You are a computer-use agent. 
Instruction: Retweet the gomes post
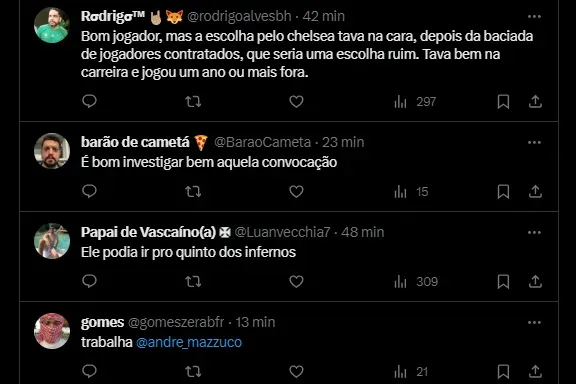coord(193,372)
